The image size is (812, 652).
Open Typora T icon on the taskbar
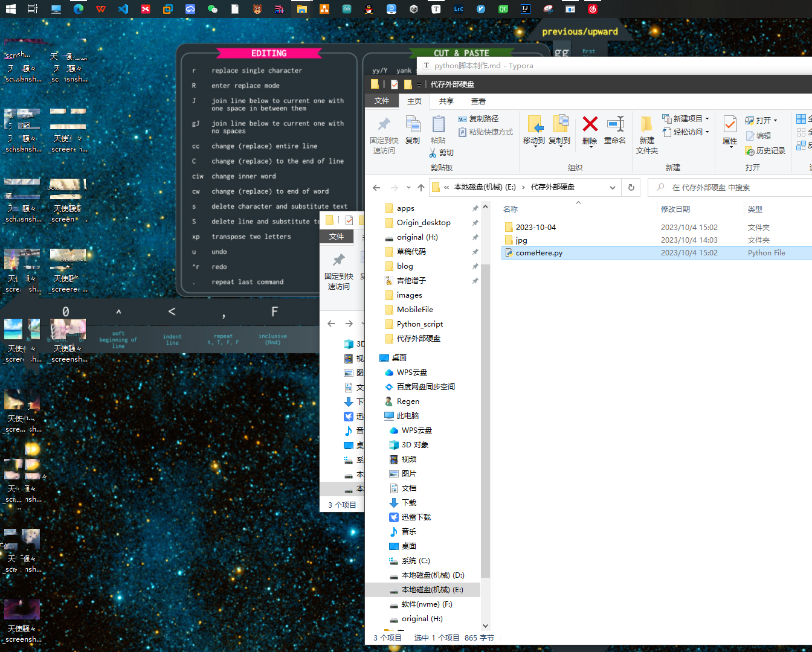coord(436,8)
